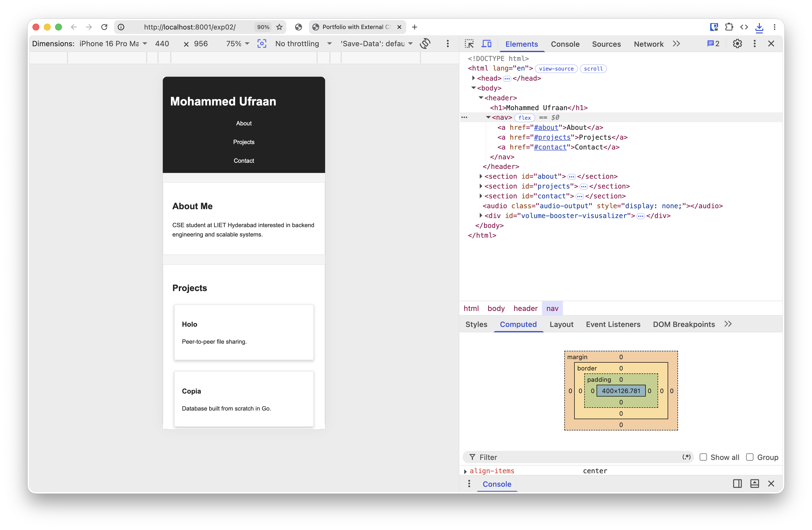Open console drawer three-dot menu
The height and width of the screenshot is (530, 812).
[x=469, y=484]
